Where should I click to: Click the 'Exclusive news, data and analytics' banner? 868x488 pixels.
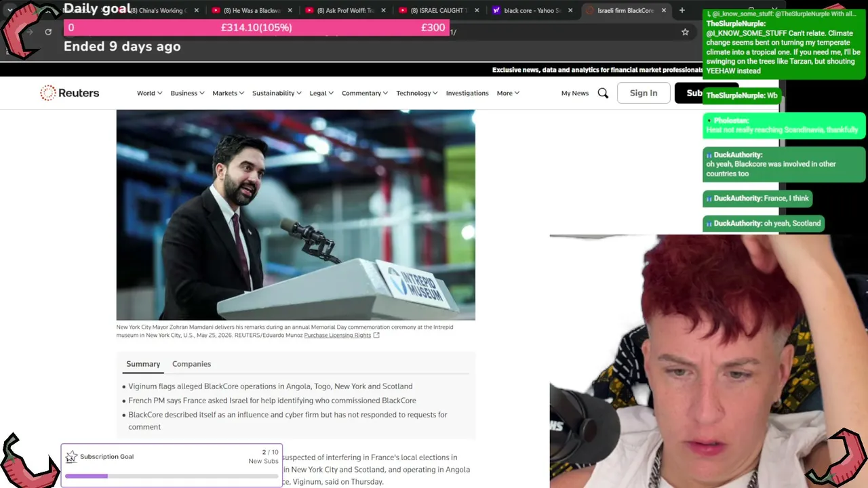tap(597, 70)
